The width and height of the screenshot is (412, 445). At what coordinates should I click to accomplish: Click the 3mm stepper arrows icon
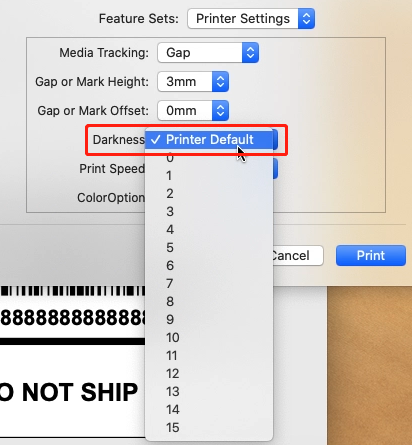click(x=220, y=82)
